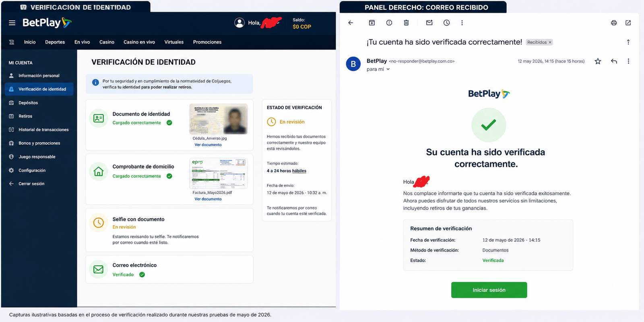Open the account dropdown next to Hola
Image resolution: width=644 pixels, height=322 pixels.
pos(279,23)
